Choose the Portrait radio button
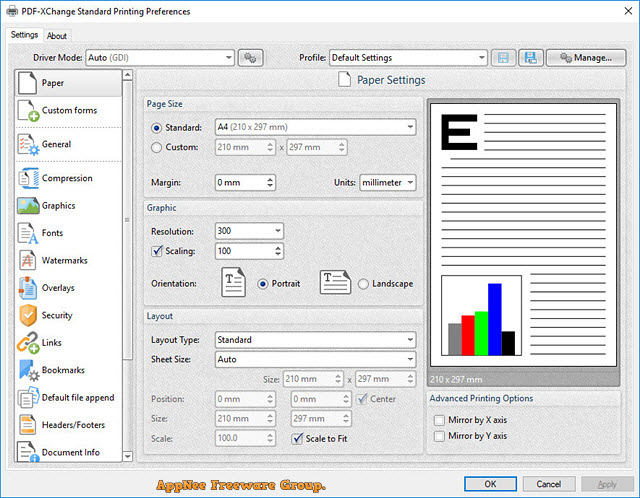The width and height of the screenshot is (640, 498). pos(263,284)
